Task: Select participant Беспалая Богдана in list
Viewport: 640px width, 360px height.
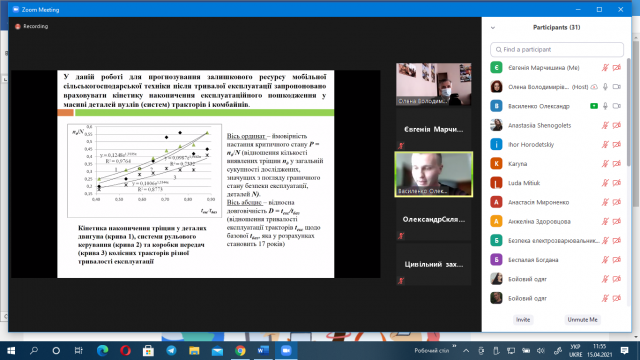Action: 557,260
